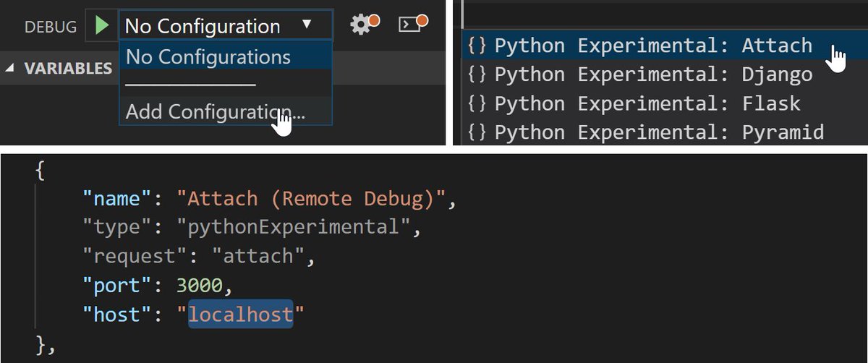Start debugging with the green play icon
Image resolution: width=868 pixels, height=363 pixels.
click(x=102, y=25)
